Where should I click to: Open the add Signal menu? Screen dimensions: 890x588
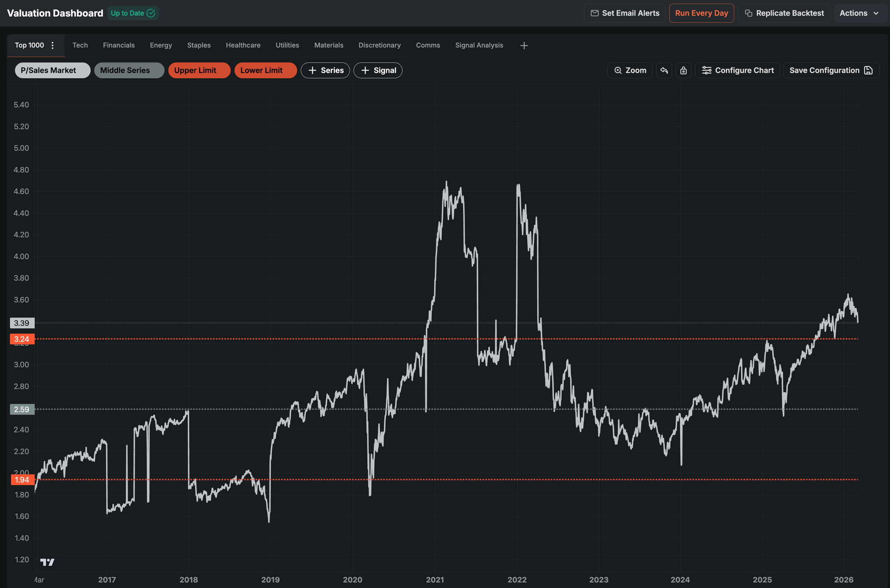(377, 70)
